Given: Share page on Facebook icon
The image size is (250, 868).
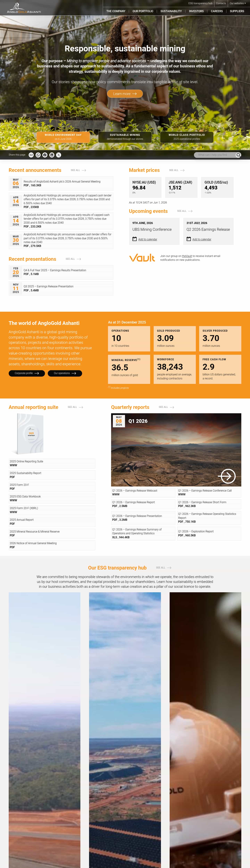Looking at the screenshot, I should coord(45,155).
